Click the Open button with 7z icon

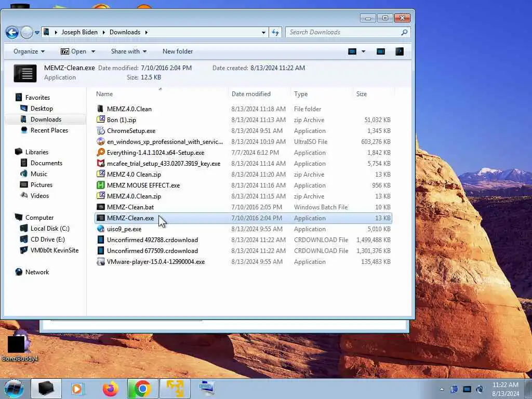pyautogui.click(x=73, y=51)
